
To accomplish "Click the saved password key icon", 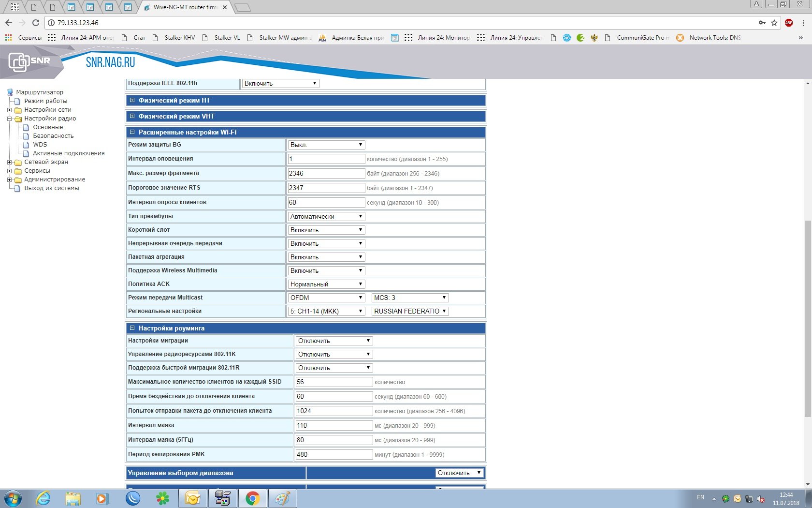I will pyautogui.click(x=762, y=23).
